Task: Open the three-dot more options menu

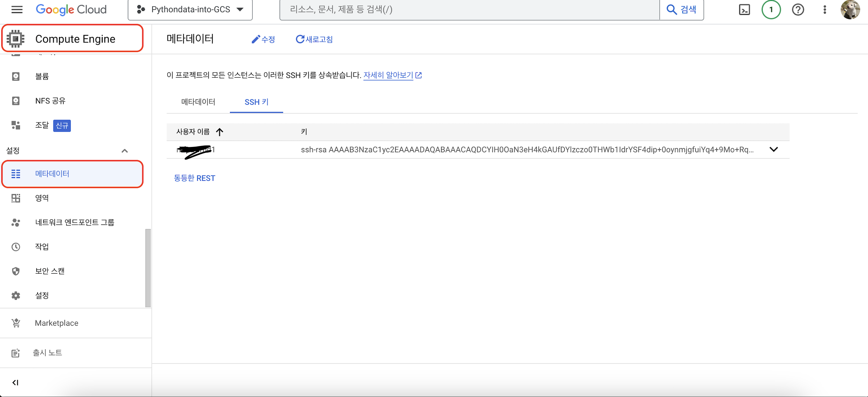Action: [825, 9]
